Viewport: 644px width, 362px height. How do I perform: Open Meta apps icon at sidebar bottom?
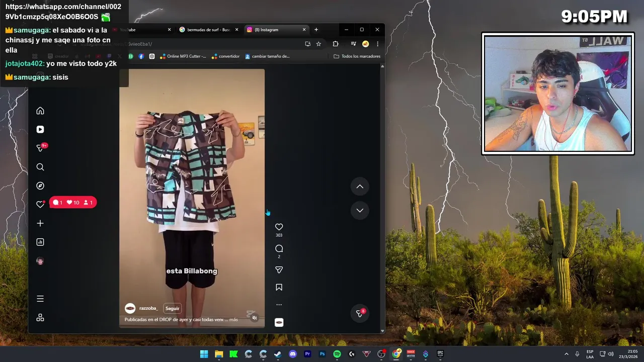(x=40, y=318)
